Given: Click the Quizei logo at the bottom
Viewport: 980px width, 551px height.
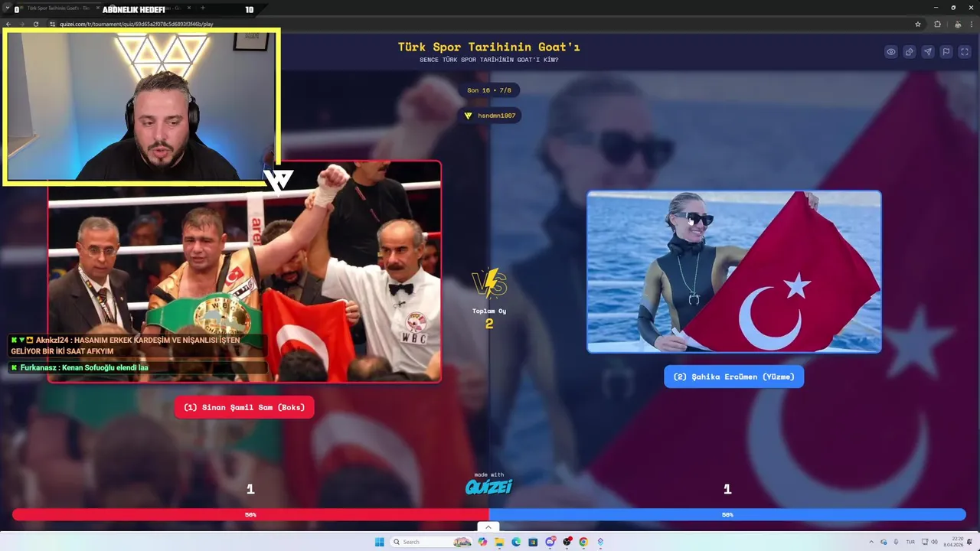Looking at the screenshot, I should point(488,487).
